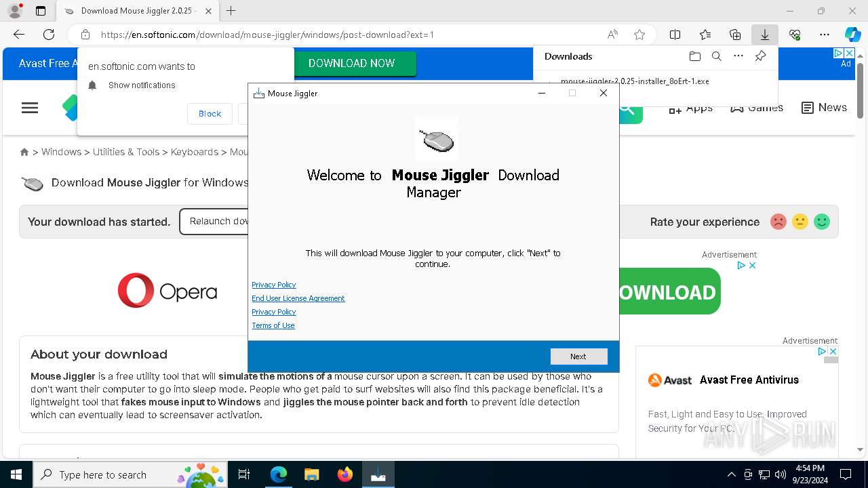Open downloads folder icon in Downloads panel
Viewport: 868px width, 488px height.
pyautogui.click(x=694, y=56)
